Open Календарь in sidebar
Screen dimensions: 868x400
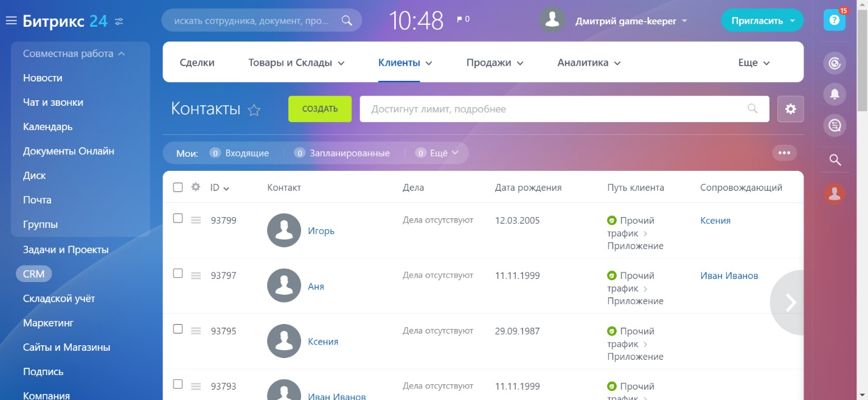point(48,126)
